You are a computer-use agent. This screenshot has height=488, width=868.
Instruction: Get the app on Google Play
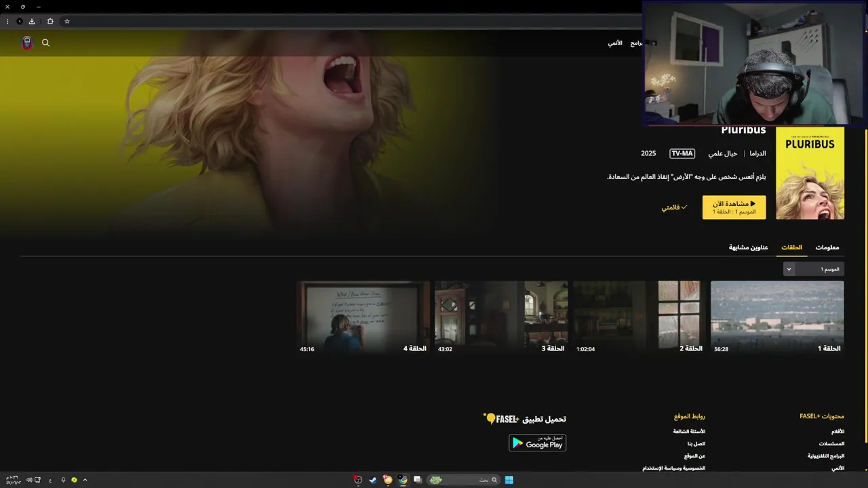click(538, 443)
